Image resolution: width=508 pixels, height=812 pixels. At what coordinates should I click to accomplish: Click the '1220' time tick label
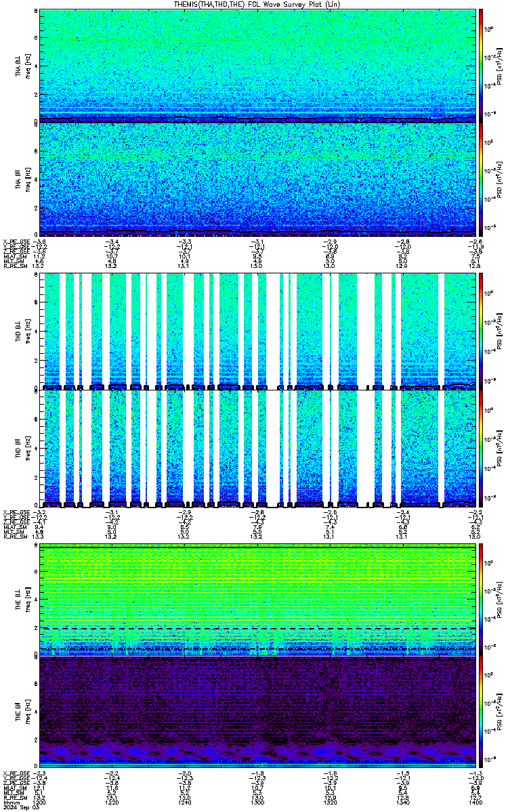coord(112,803)
